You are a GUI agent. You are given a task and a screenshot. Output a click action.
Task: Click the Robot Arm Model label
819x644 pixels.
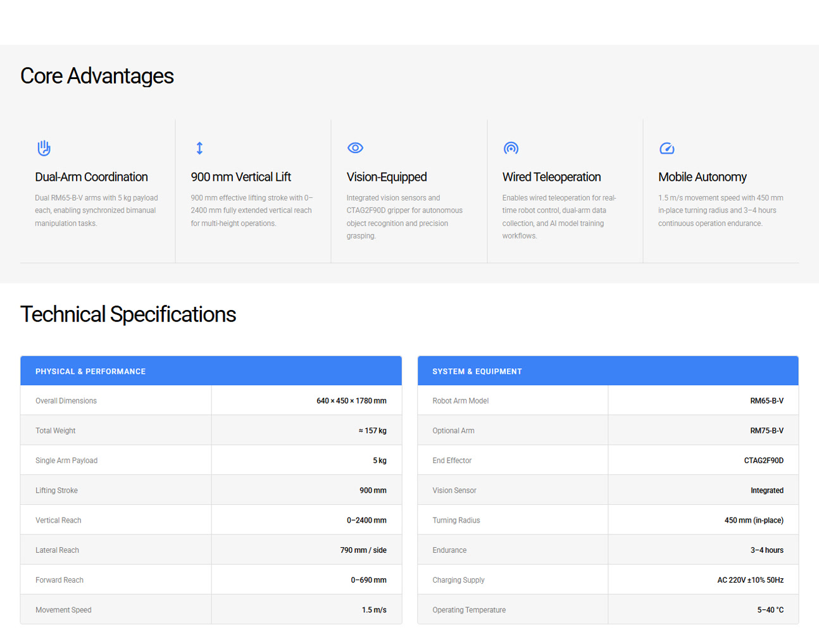(x=460, y=401)
